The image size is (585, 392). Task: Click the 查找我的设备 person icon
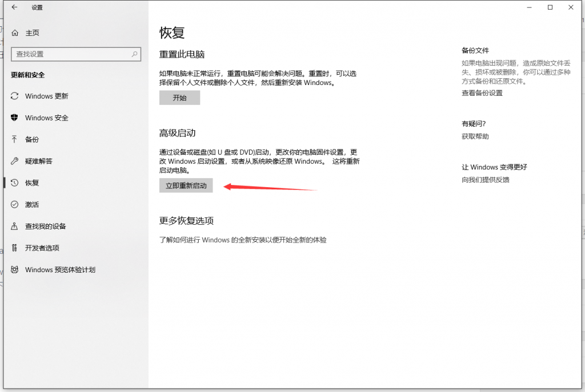pyautogui.click(x=15, y=227)
